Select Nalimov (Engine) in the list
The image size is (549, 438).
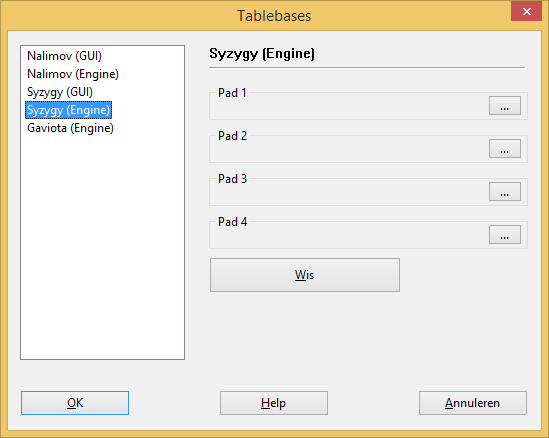(x=73, y=74)
